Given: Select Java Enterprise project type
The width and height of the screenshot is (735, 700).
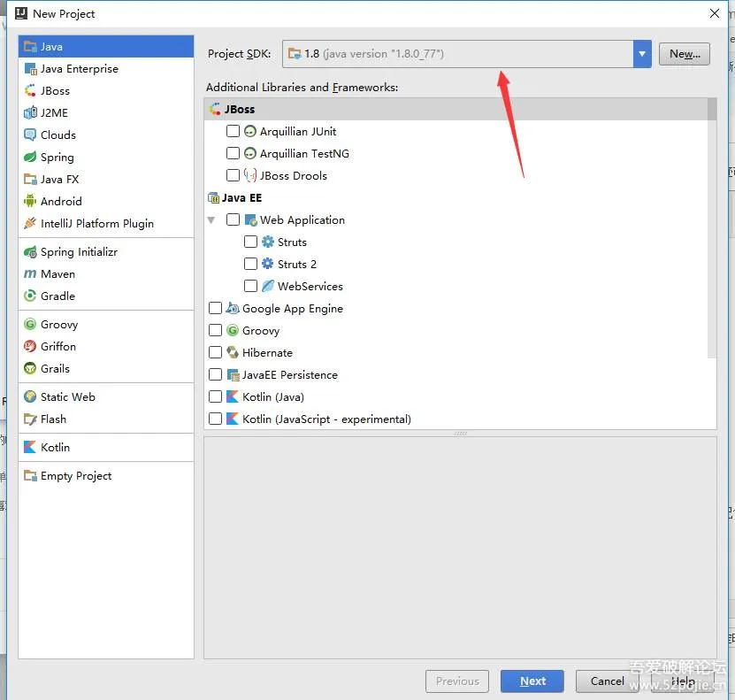Looking at the screenshot, I should coord(106,68).
